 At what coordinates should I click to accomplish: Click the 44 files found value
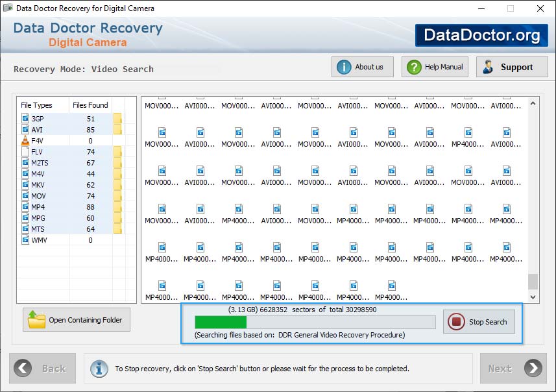click(91, 174)
